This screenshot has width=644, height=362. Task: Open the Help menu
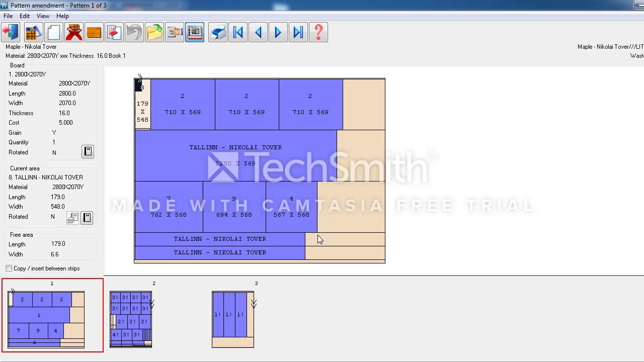62,16
